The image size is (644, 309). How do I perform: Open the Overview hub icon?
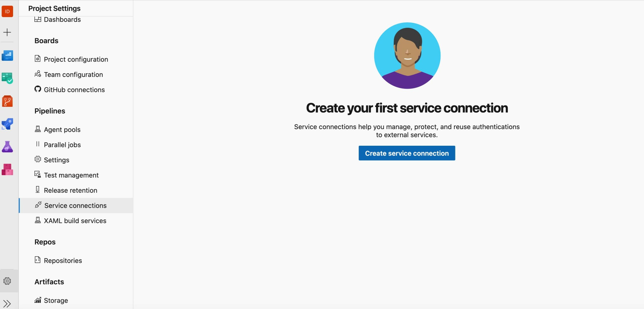(7, 56)
